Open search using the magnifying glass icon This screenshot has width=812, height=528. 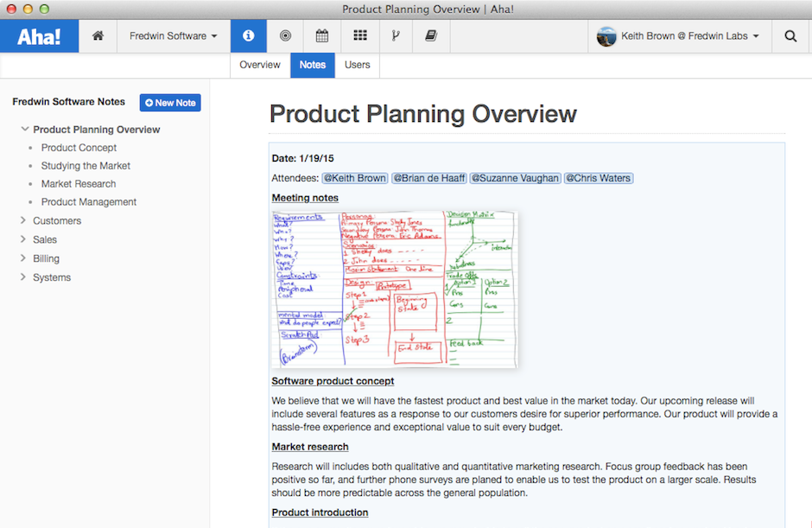point(790,35)
